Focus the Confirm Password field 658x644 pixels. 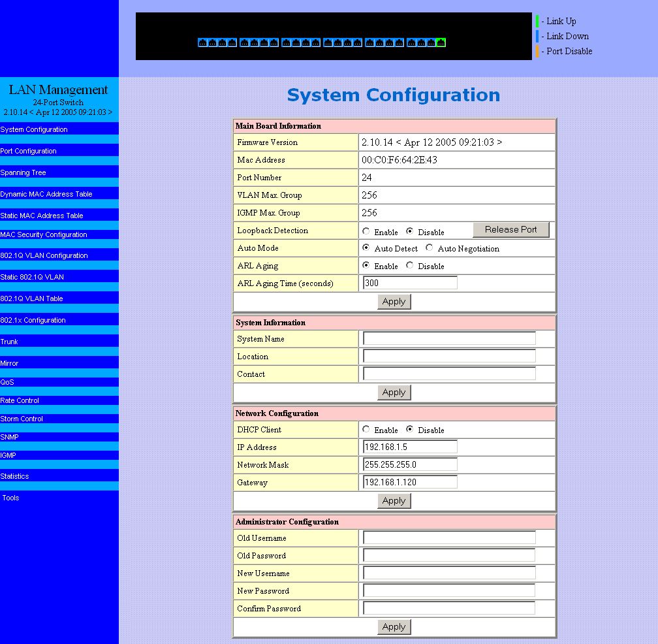point(449,608)
